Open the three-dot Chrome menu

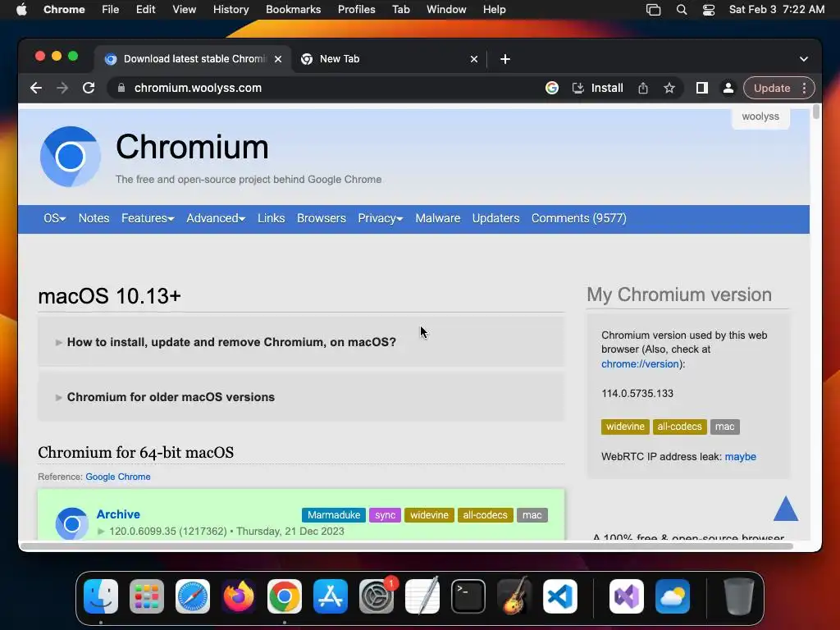[804, 88]
